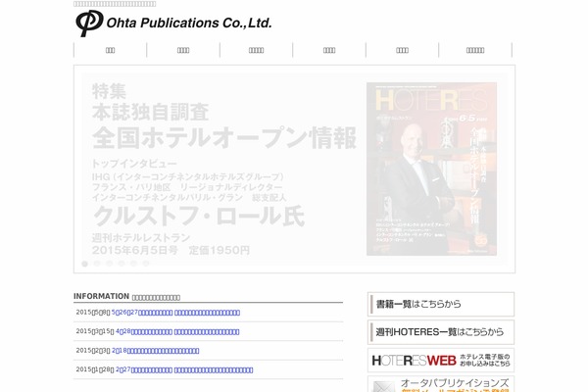Click the Ohta Publications Co.,Ltd. title text

[189, 23]
